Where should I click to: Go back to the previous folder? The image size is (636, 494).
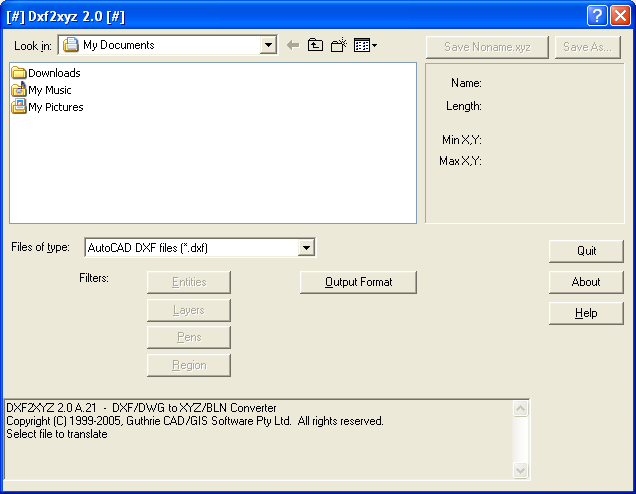pos(293,45)
